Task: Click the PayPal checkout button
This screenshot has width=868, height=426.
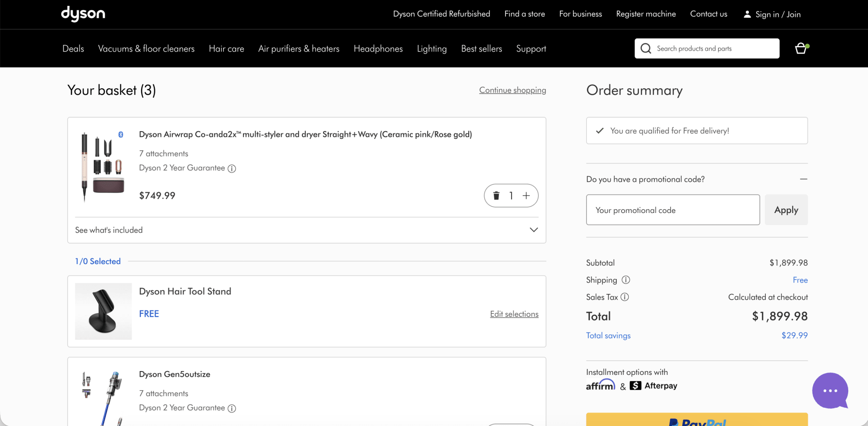Action: (697, 419)
